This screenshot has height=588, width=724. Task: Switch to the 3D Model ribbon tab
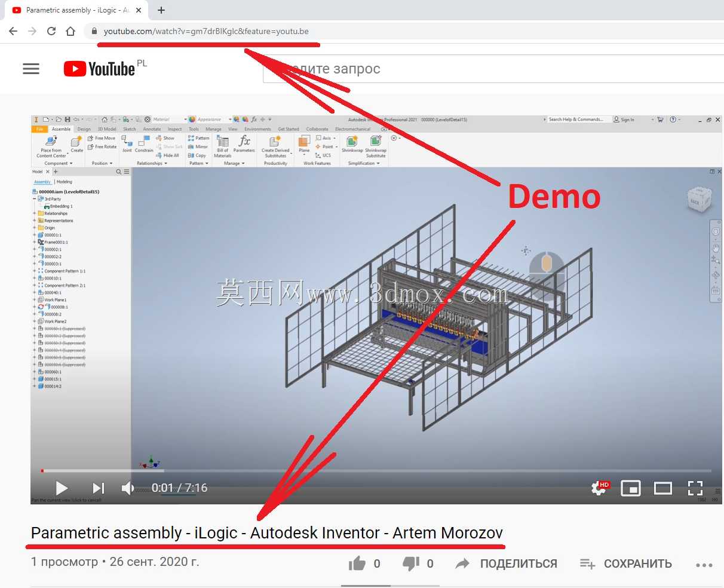(107, 129)
